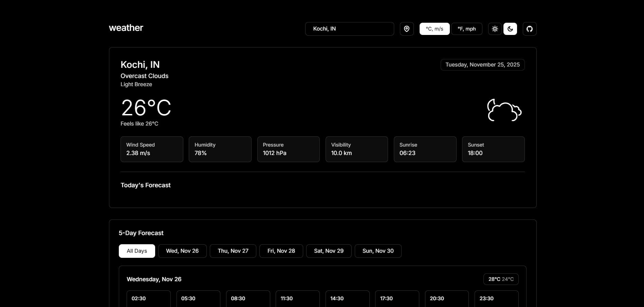Select the Sat, Nov 29 forecast
This screenshot has width=644, height=307.
[x=329, y=251]
